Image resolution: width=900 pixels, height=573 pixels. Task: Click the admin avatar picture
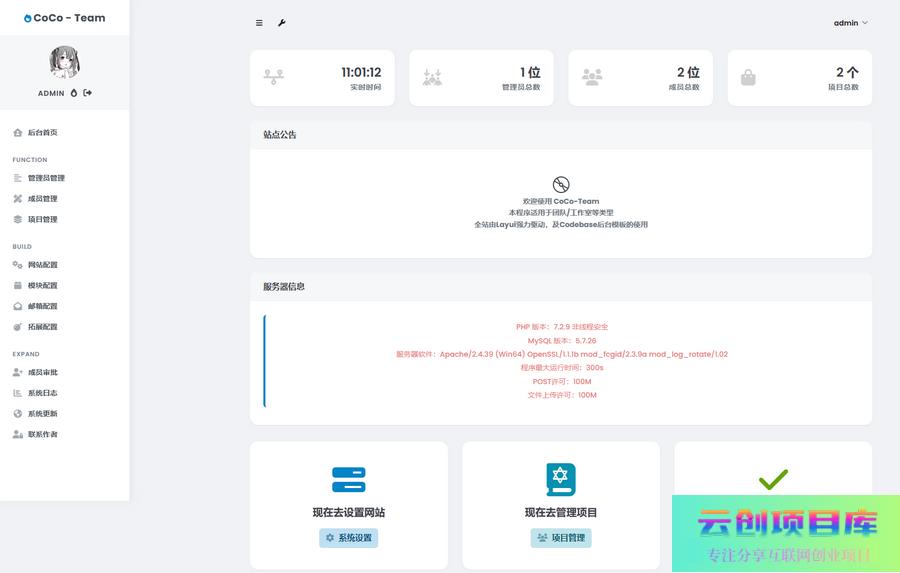(65, 62)
